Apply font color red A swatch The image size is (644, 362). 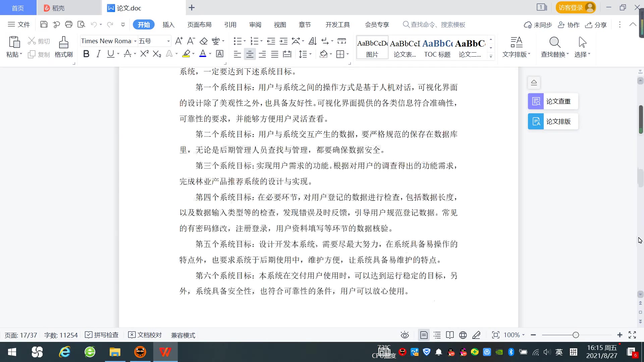[203, 54]
